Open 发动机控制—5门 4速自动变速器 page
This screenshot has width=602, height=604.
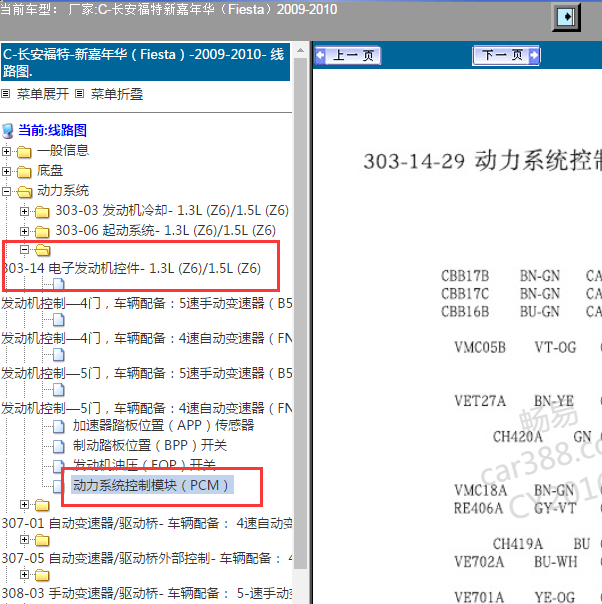tap(146, 408)
